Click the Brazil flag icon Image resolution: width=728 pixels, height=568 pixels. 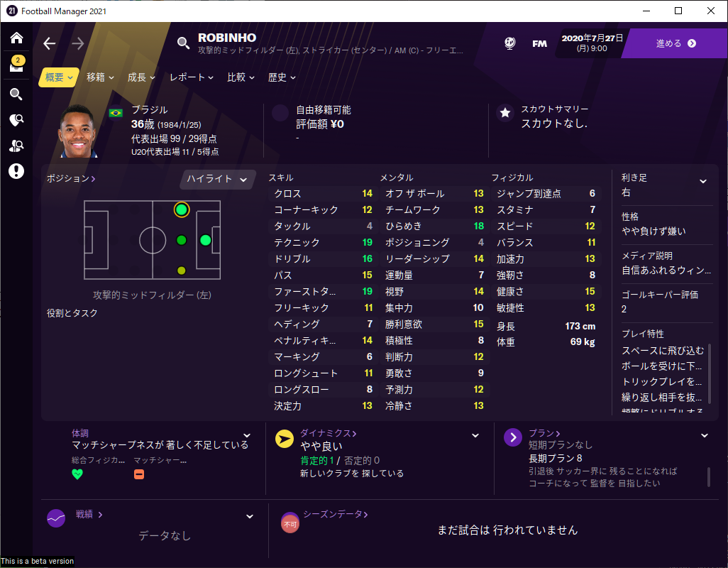click(x=116, y=112)
